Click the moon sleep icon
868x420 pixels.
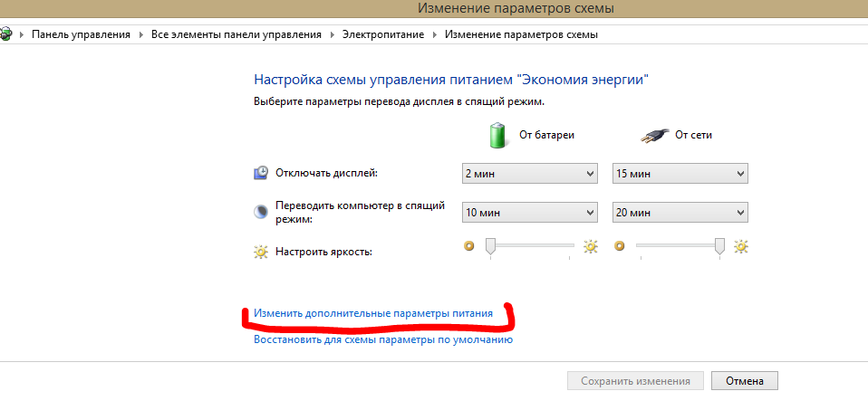(x=261, y=213)
